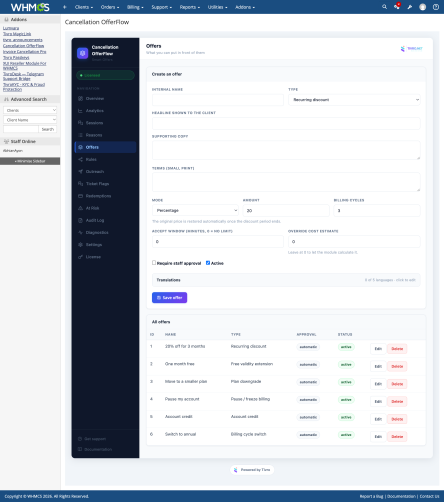Click the Headline shown to the client field
This screenshot has width=444, height=502.
click(286, 123)
